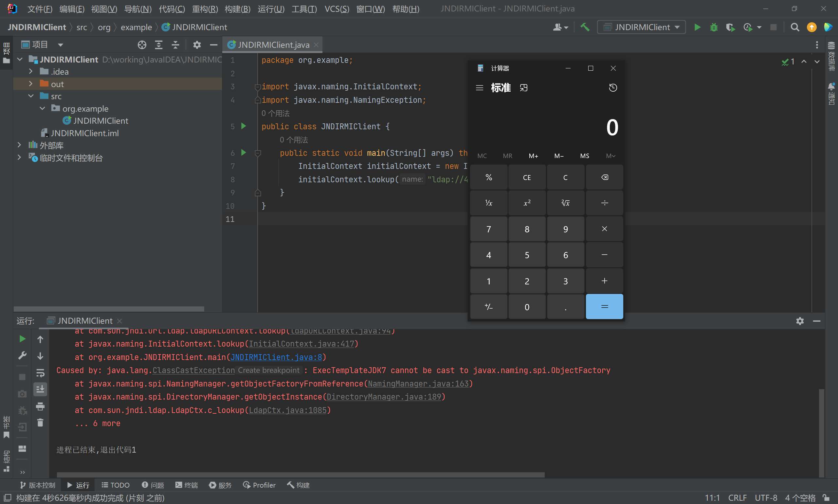The width and height of the screenshot is (838, 504).
Task: Open run panel settings gear
Action: pos(800,321)
